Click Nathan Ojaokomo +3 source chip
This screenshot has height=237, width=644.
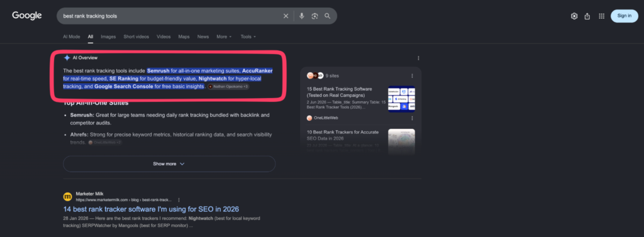[x=228, y=87]
